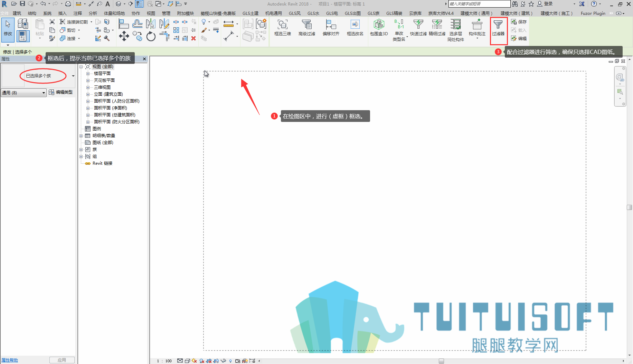The width and height of the screenshot is (633, 364).
Task: Click the Mirror pick axis tool
Action: coord(151,24)
